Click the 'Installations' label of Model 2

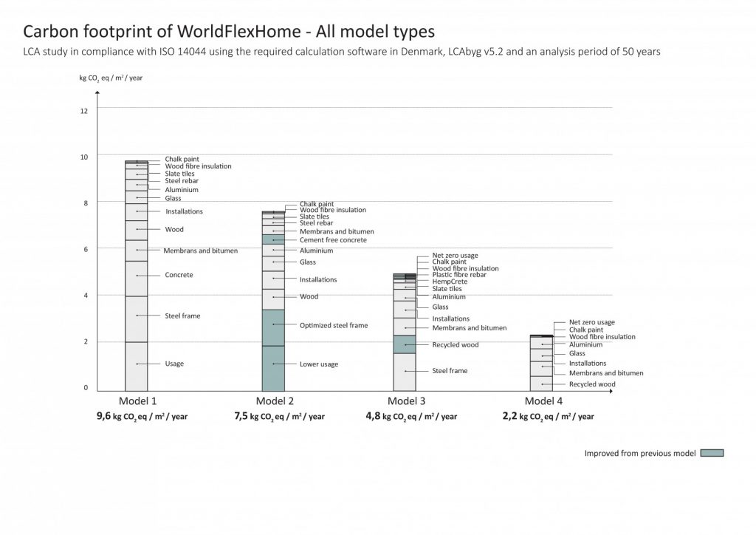tap(318, 280)
